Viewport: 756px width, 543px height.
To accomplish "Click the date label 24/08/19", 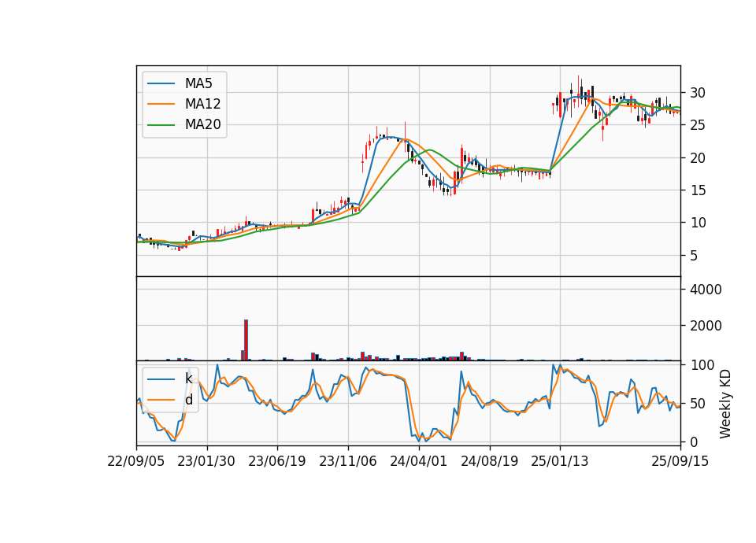I will pos(489,461).
